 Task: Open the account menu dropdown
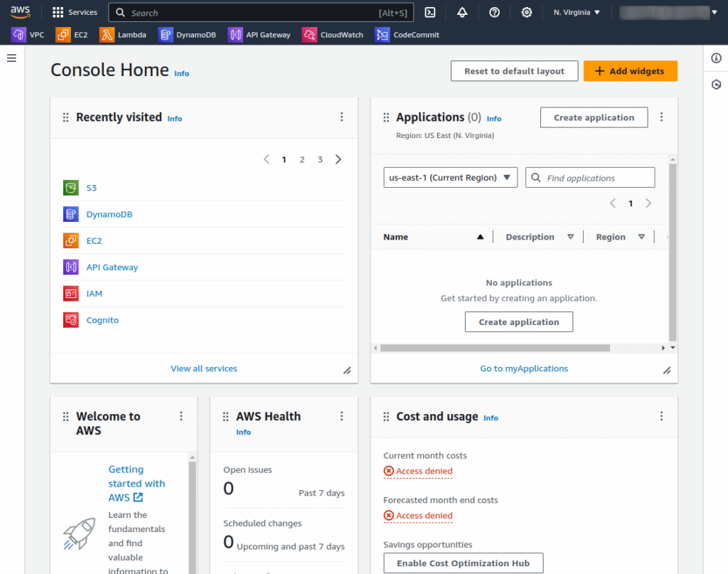(668, 13)
